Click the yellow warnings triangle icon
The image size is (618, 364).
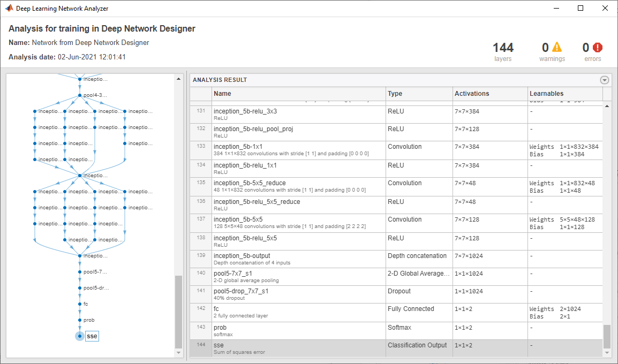(557, 48)
